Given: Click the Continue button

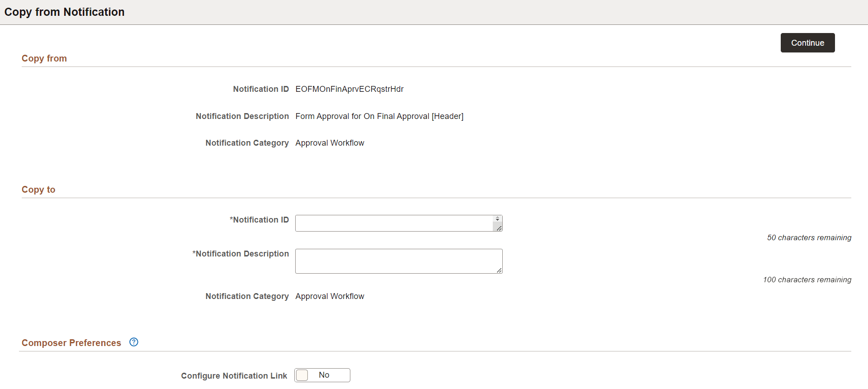Looking at the screenshot, I should pyautogui.click(x=807, y=43).
